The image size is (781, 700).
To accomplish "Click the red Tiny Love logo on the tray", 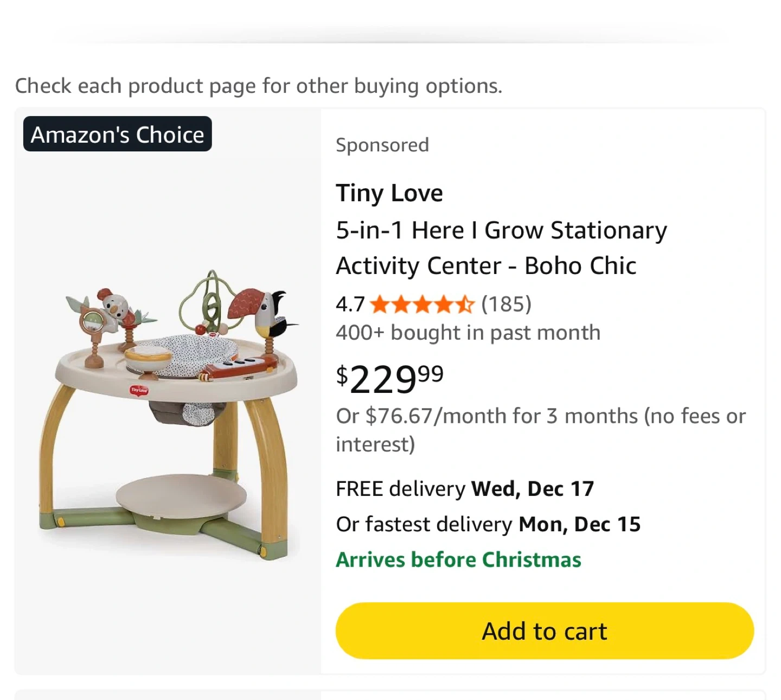I will (139, 390).
